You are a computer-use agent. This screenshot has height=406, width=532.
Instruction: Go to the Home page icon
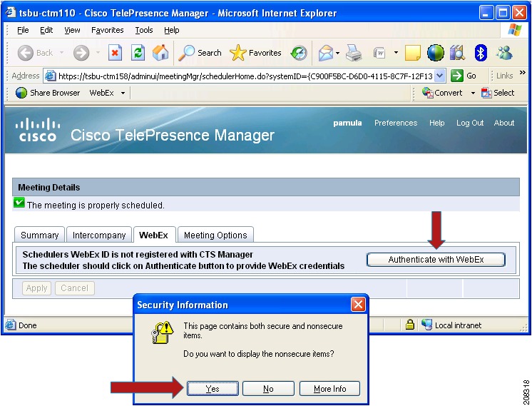[x=160, y=53]
